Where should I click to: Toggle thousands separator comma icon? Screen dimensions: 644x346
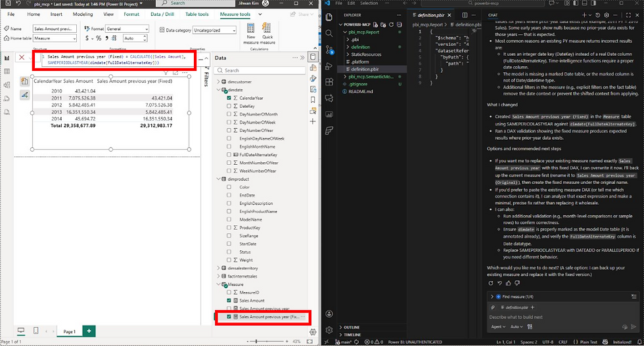(106, 38)
